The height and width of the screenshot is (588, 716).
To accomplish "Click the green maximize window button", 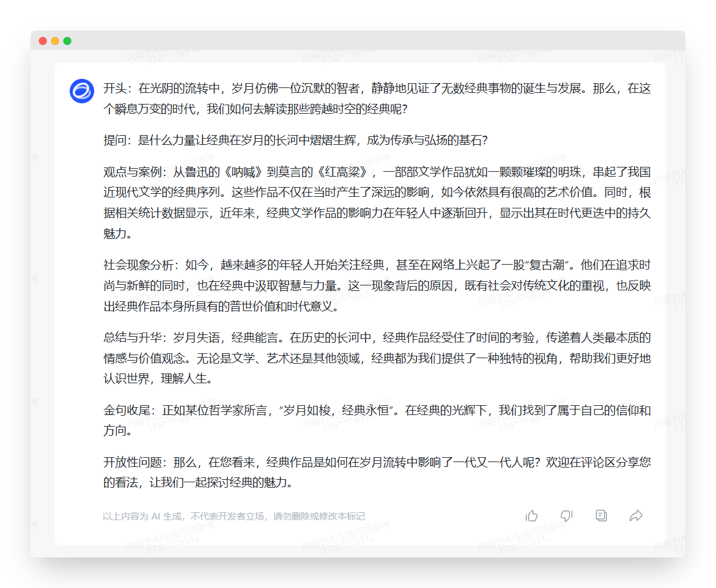I will coord(68,41).
